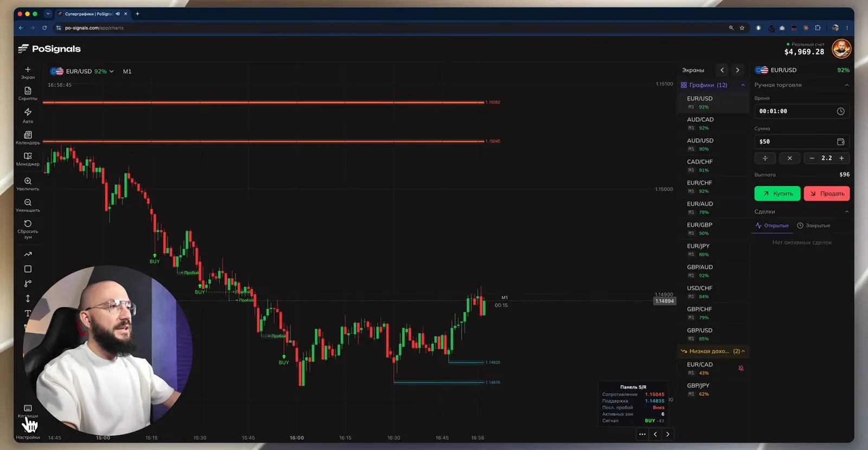
Task: Open the Авто lightning bolt tool
Action: tap(28, 115)
